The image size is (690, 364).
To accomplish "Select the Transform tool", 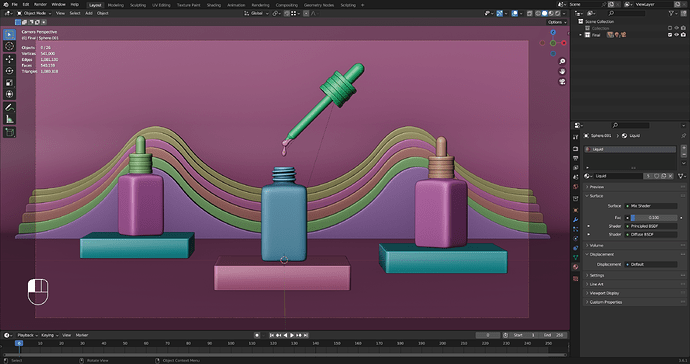I will pyautogui.click(x=9, y=94).
